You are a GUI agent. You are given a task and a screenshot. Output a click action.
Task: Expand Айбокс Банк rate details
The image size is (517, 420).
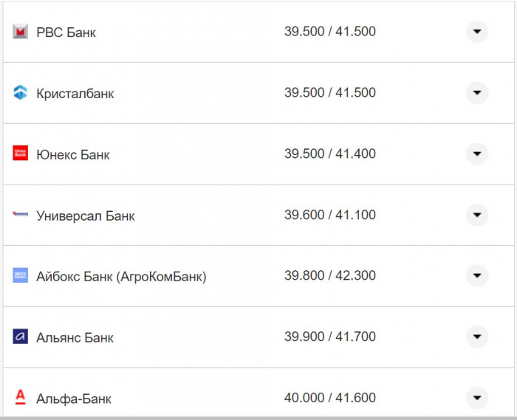(476, 276)
